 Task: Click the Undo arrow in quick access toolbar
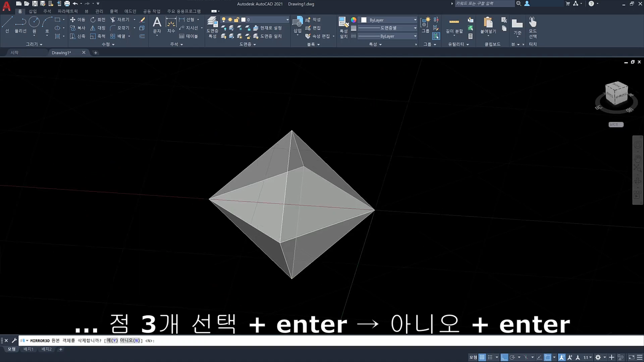point(75,4)
